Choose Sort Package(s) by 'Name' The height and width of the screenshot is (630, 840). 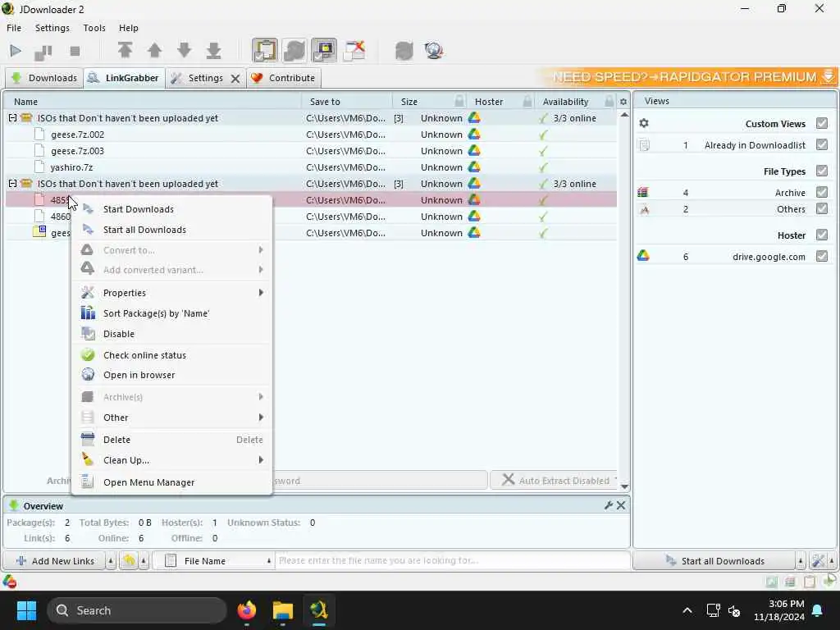(171, 313)
